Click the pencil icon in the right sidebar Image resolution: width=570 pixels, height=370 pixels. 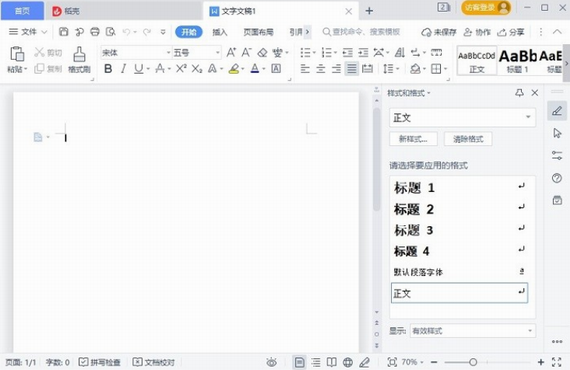(557, 110)
